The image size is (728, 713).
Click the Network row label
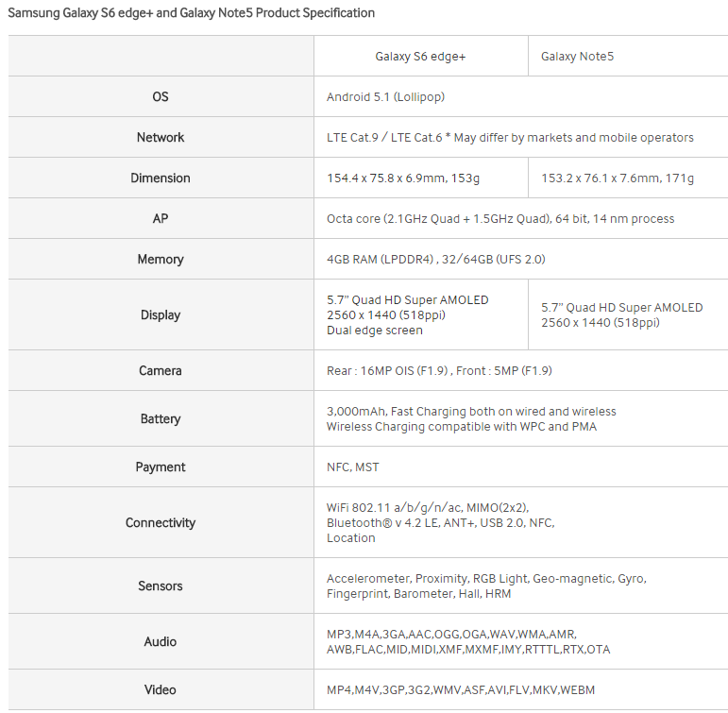point(161,138)
